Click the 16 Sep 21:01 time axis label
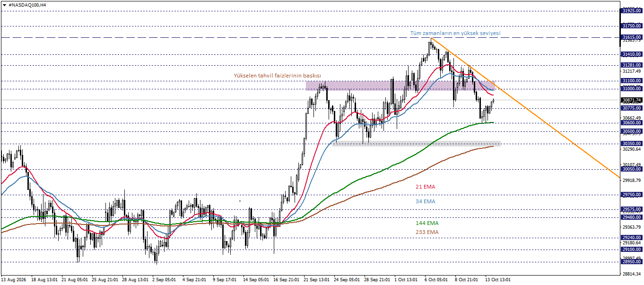 286,280
